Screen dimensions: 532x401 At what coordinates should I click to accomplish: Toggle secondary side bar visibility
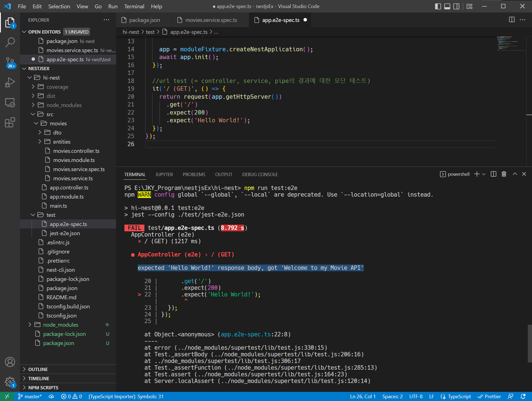coord(456,6)
